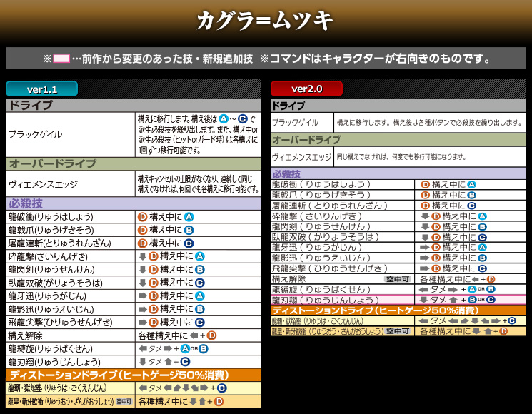The image size is (532, 414).
Task: Click the D button icon in ver2.0 構え解除 row
Action: coord(491,279)
